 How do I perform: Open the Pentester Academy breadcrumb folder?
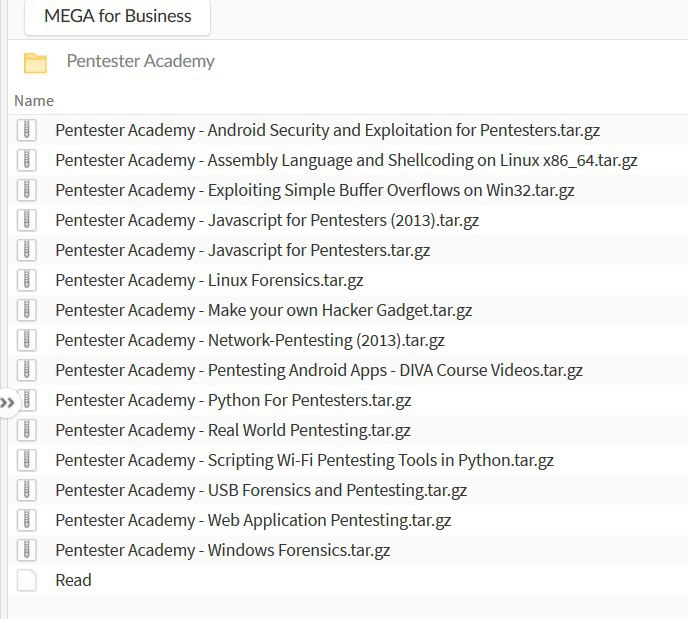[x=140, y=61]
